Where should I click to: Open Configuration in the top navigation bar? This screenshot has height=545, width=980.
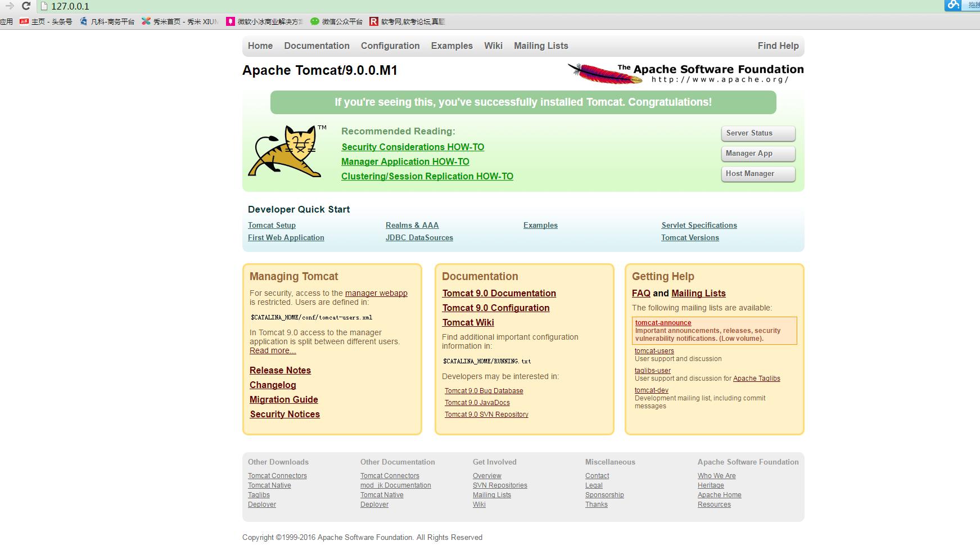pyautogui.click(x=390, y=46)
